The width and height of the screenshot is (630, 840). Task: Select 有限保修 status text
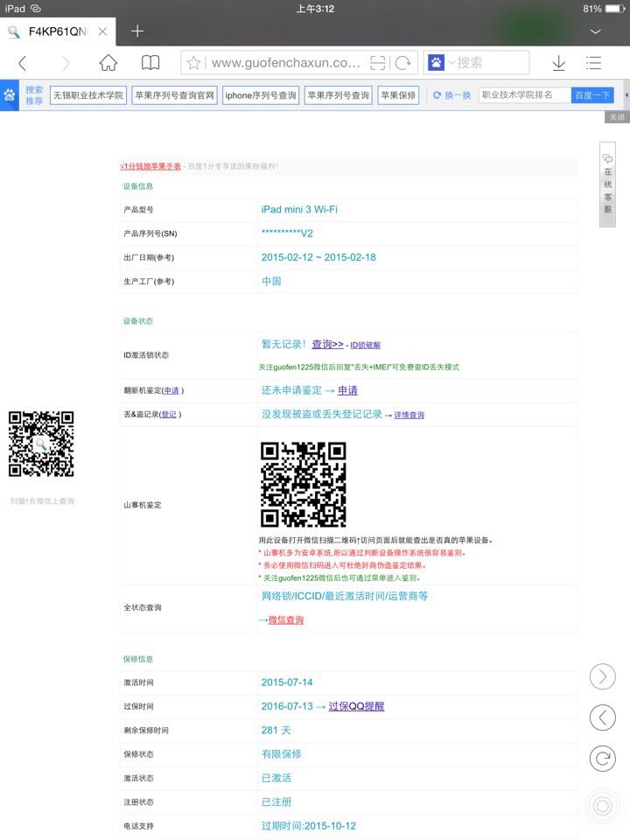pyautogui.click(x=282, y=753)
